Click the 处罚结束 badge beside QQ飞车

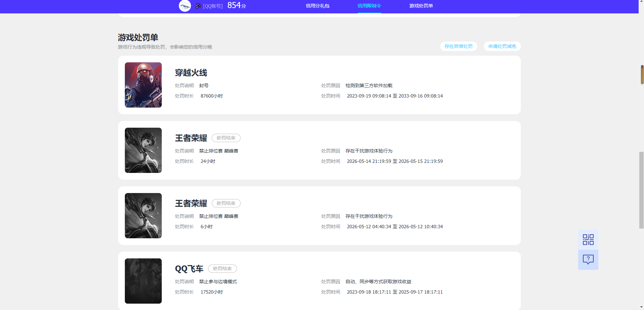coord(222,268)
